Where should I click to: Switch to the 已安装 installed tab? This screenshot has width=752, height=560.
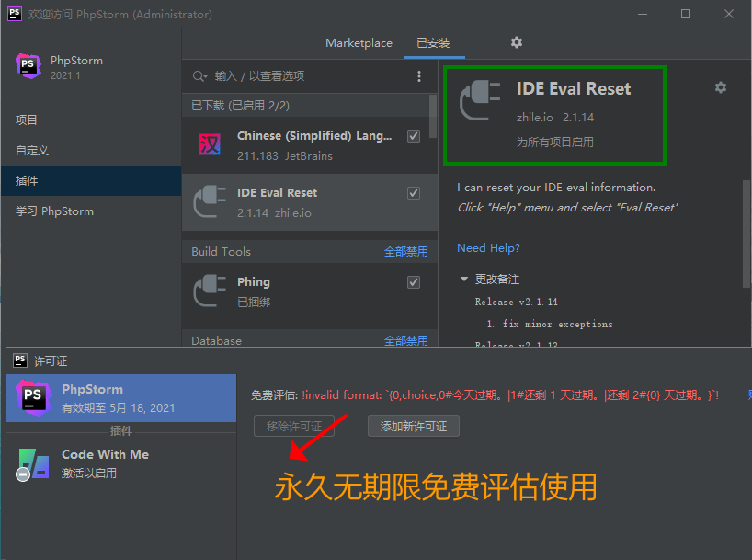(x=434, y=43)
